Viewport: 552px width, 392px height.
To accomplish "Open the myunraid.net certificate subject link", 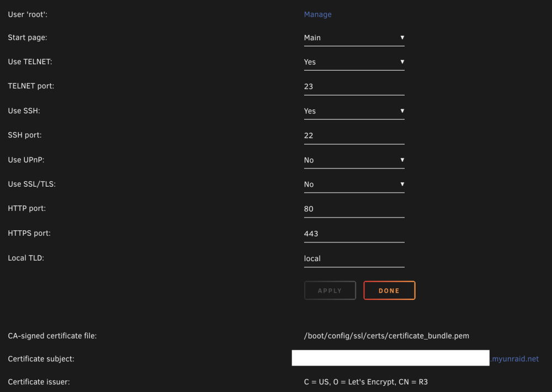I will pyautogui.click(x=514, y=359).
